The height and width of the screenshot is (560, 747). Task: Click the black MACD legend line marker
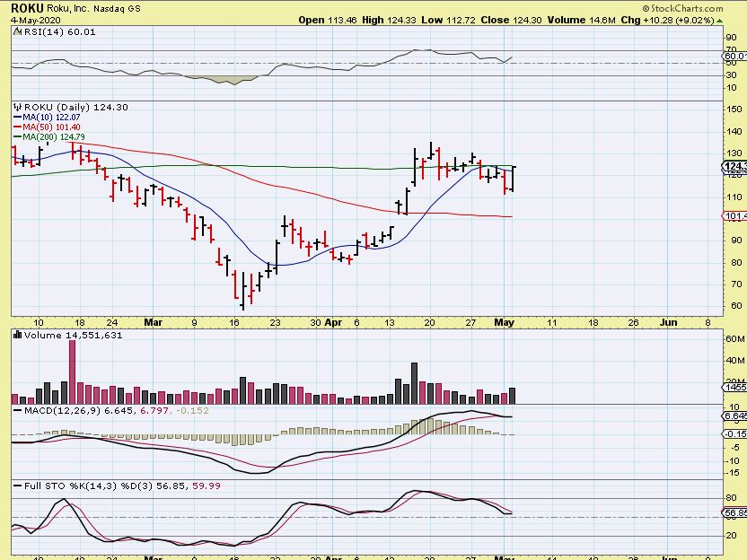pos(18,410)
